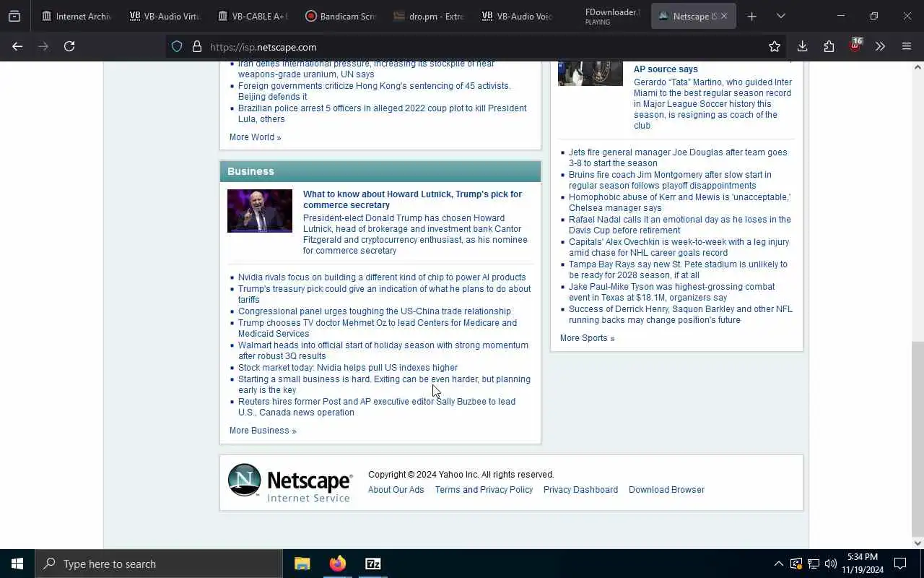Click the Firefox taskbar icon
Screen dimensions: 924x578
pyautogui.click(x=337, y=564)
